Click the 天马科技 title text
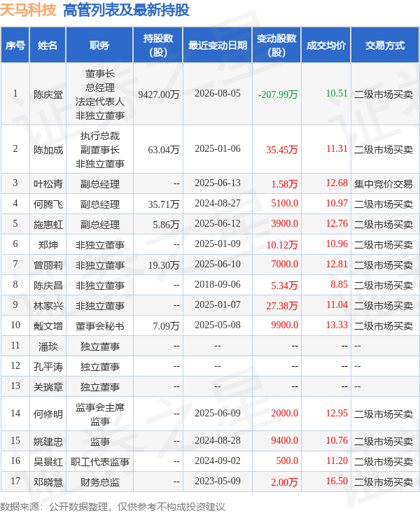Viewport: 420px width, 513px height. [x=28, y=10]
